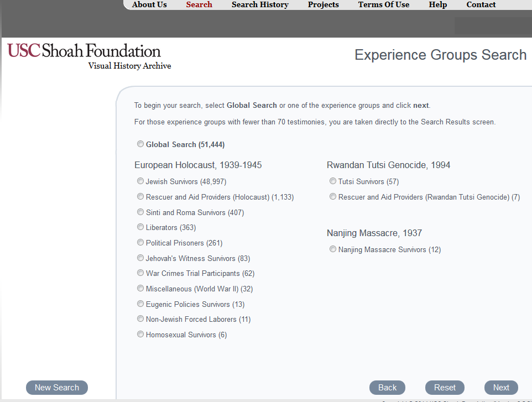Image resolution: width=532 pixels, height=402 pixels.
Task: Click the Visual History Archive subtitle
Action: 129,66
